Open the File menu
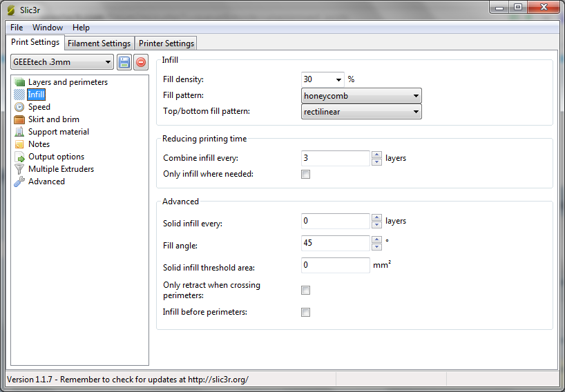Viewport: 565px width, 392px height. (17, 28)
